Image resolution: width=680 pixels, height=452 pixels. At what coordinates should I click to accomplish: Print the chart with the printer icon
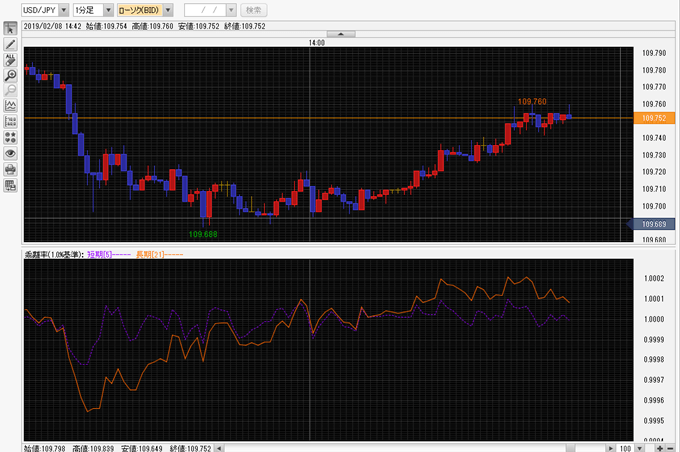point(10,169)
